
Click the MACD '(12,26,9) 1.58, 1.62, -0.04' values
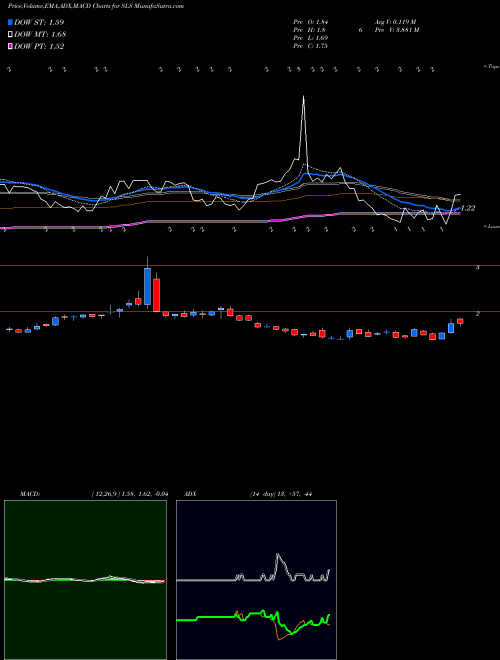point(130,494)
